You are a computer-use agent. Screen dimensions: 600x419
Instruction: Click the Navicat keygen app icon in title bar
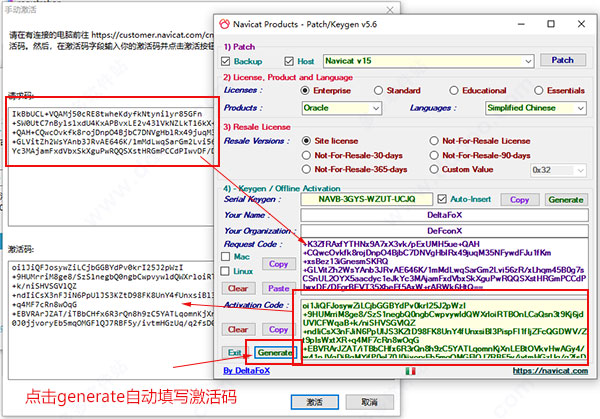point(224,24)
